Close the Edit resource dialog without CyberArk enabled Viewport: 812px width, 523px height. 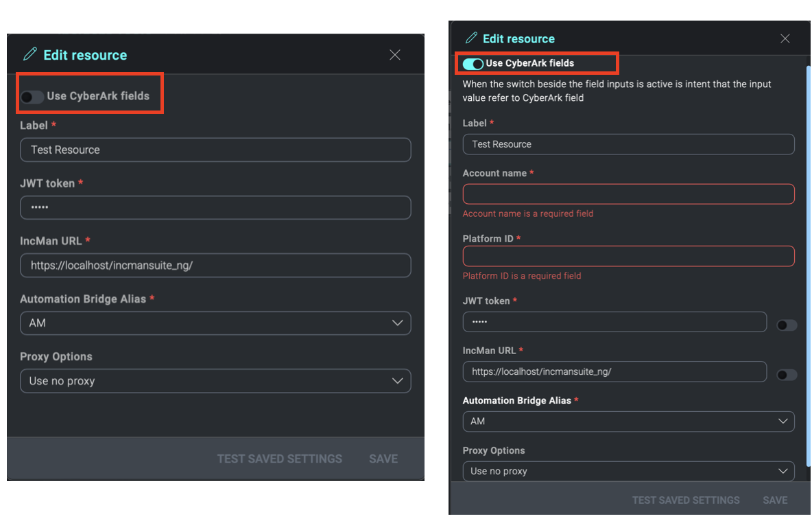click(395, 55)
